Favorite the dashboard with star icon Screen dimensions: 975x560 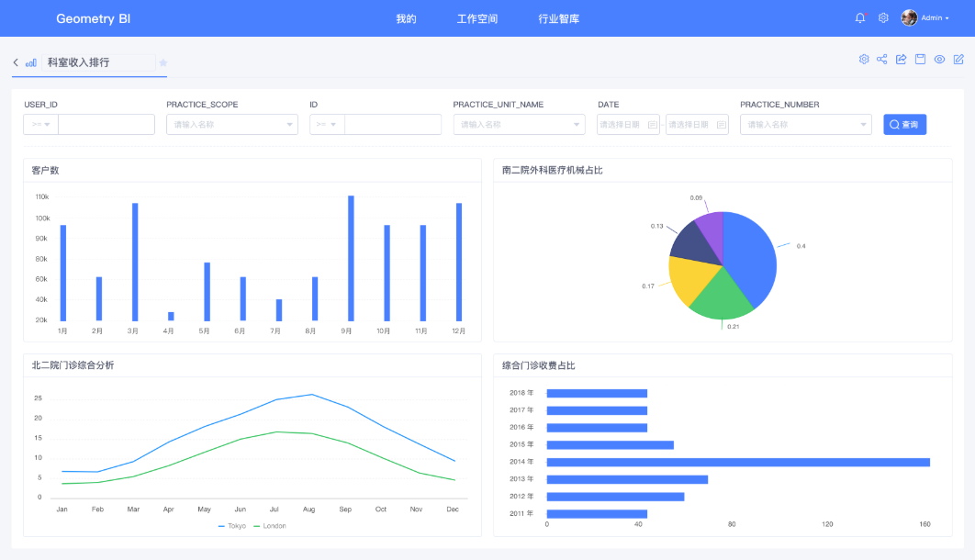162,62
